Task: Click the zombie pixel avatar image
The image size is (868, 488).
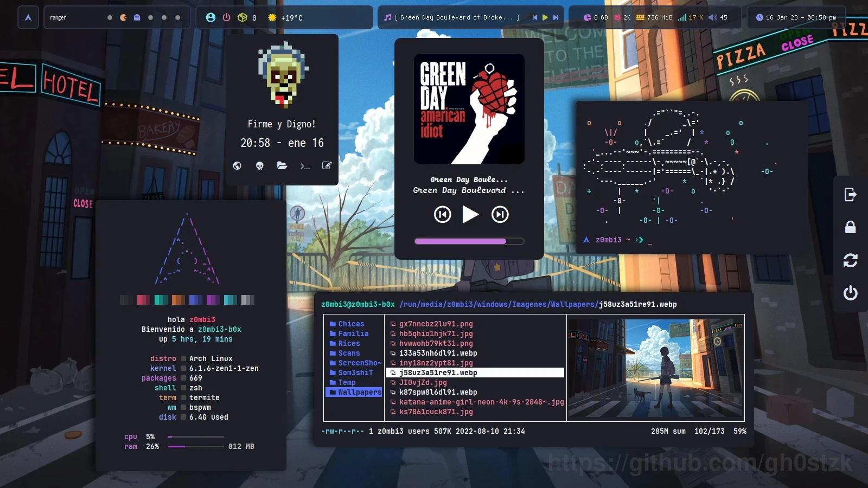Action: point(283,75)
